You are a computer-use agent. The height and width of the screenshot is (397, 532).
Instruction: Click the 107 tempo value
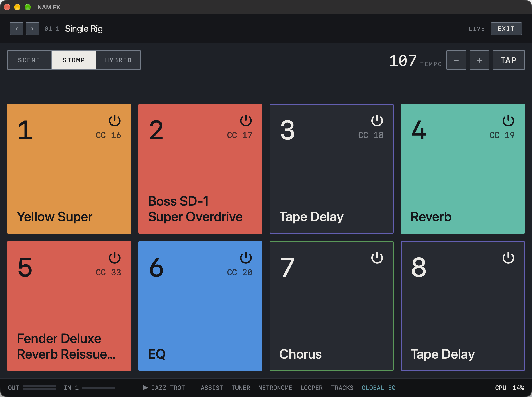pyautogui.click(x=403, y=60)
